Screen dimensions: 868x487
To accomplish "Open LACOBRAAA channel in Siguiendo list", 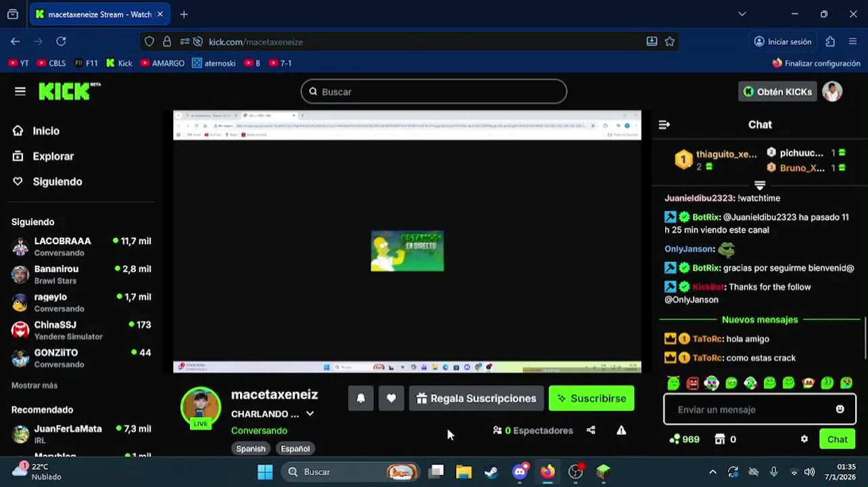I will (81, 246).
